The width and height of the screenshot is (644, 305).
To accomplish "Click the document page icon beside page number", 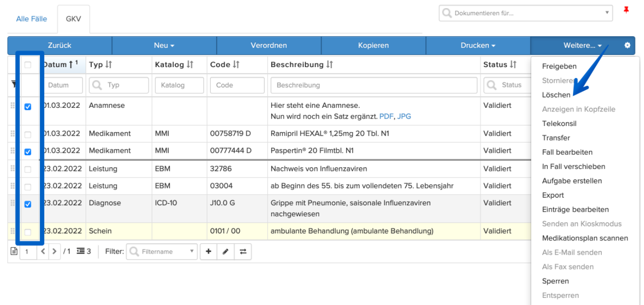I will [x=14, y=251].
